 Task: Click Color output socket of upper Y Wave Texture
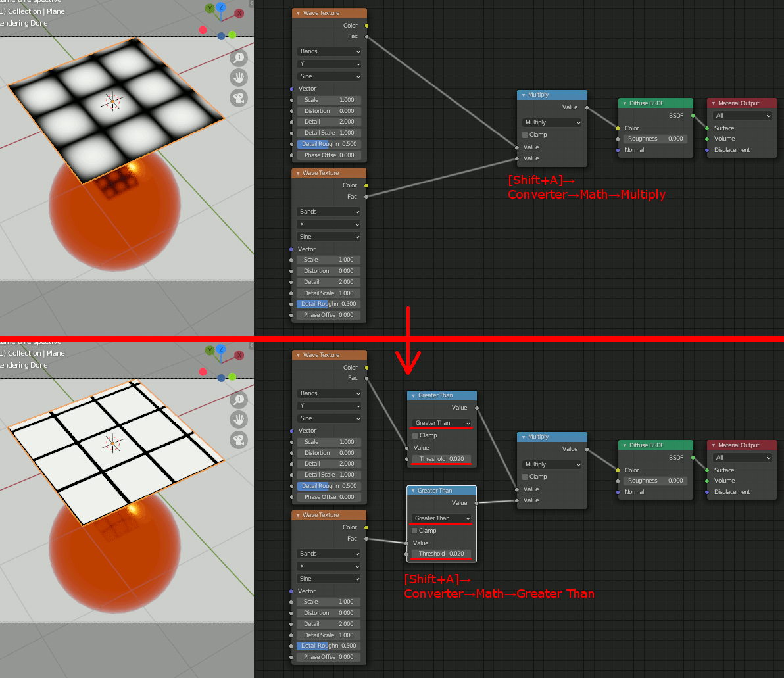366,26
